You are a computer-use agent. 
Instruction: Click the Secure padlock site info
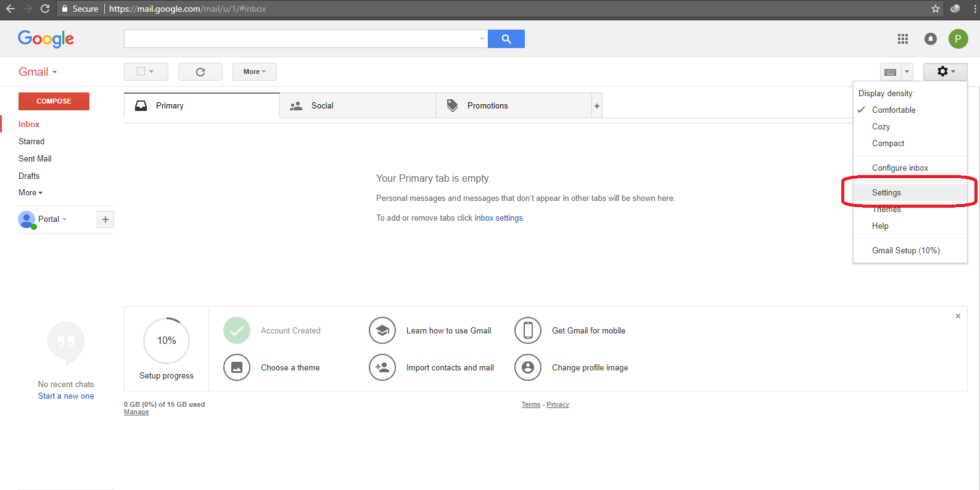pyautogui.click(x=80, y=9)
